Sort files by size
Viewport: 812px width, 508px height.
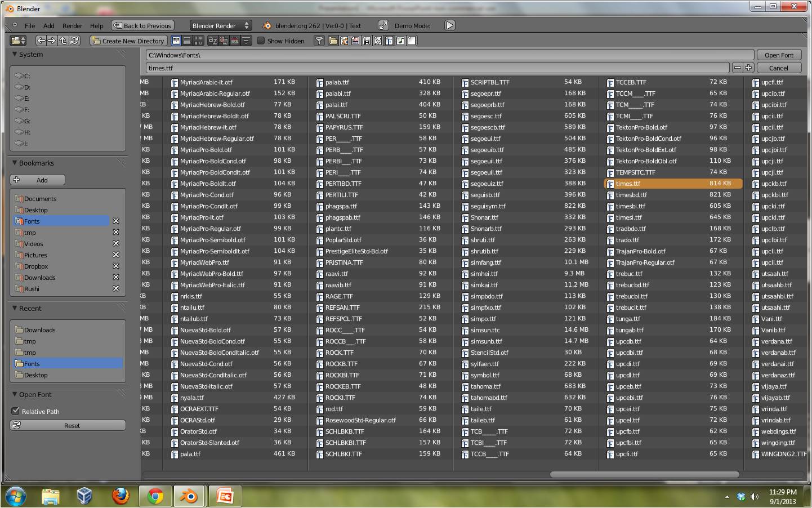pyautogui.click(x=246, y=41)
